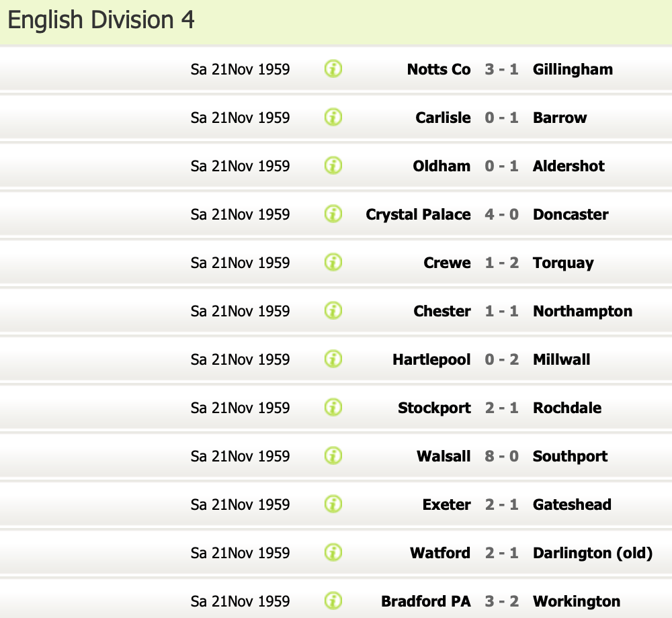
Task: Open info icon for Crewe vs Torquay
Action: (x=333, y=262)
